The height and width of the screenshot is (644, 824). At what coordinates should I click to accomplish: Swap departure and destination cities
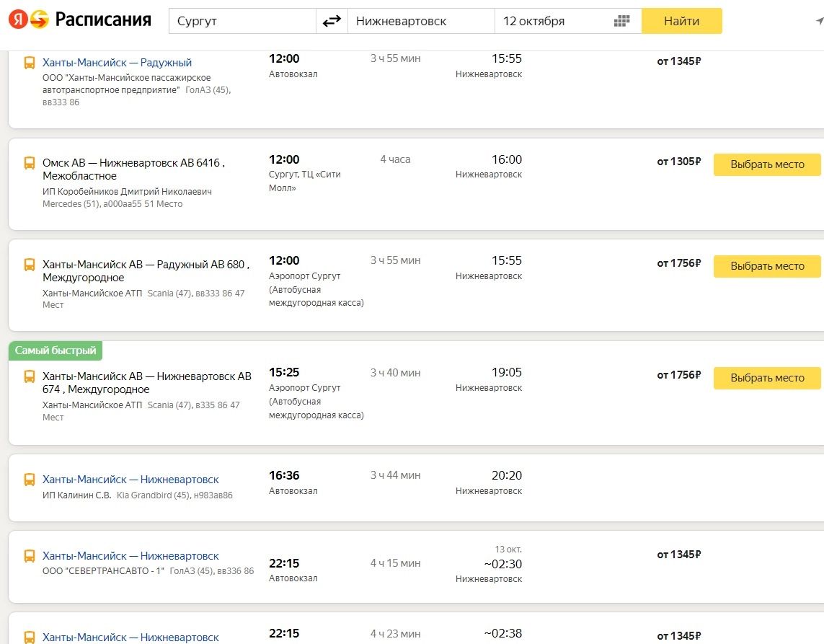point(332,21)
